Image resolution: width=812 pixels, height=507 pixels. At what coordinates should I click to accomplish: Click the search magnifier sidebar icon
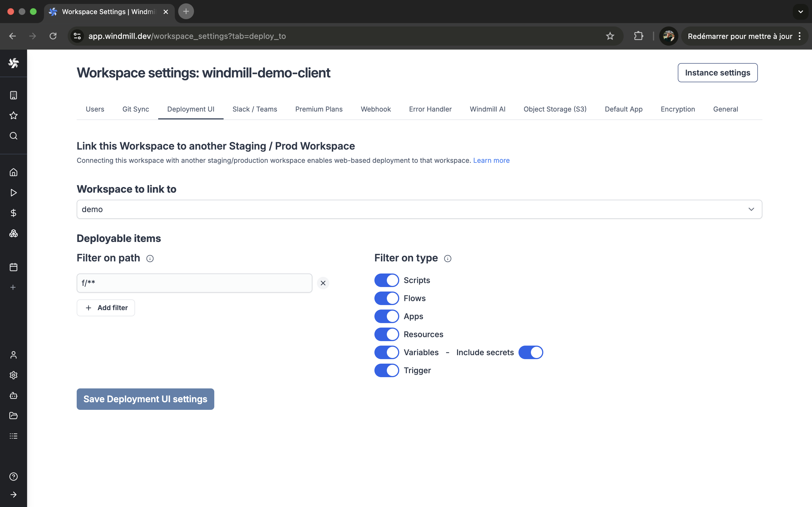pyautogui.click(x=14, y=136)
